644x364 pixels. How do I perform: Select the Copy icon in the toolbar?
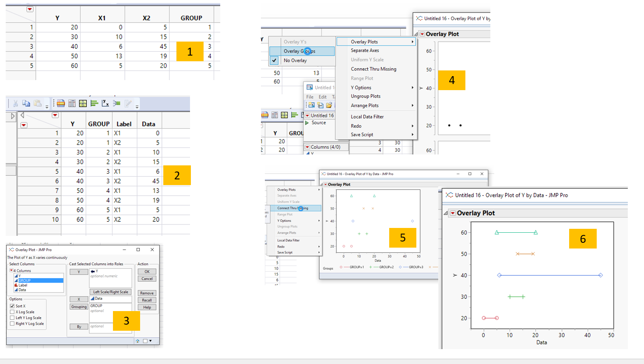[x=27, y=105]
